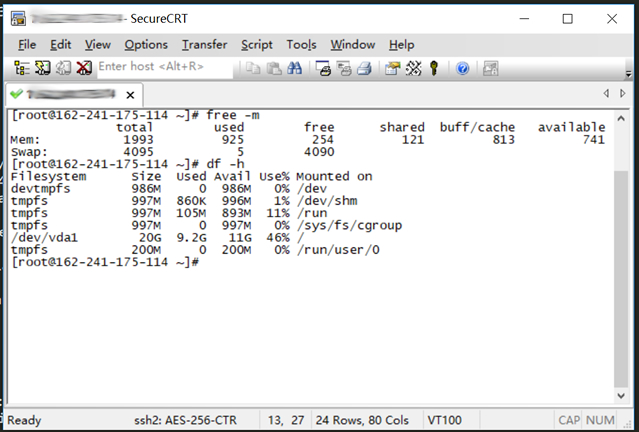The width and height of the screenshot is (639, 432).
Task: Click the Reconnect session toolbar icon
Action: pyautogui.click(x=63, y=68)
